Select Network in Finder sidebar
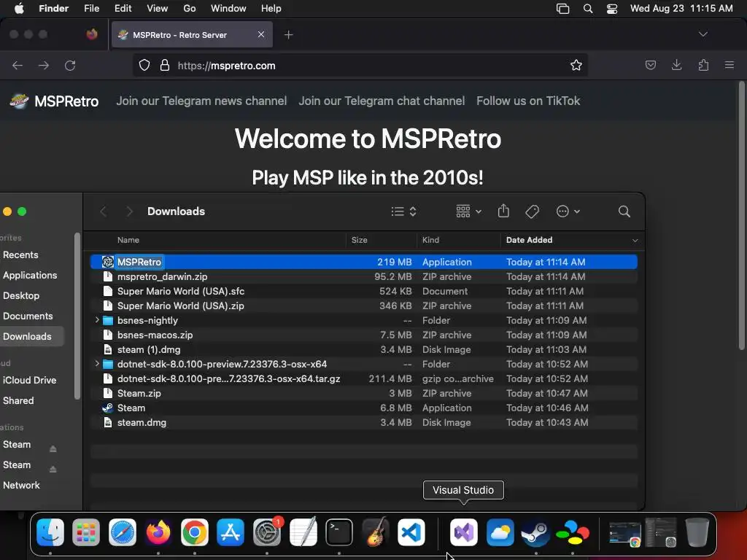The height and width of the screenshot is (560, 747). pyautogui.click(x=21, y=485)
